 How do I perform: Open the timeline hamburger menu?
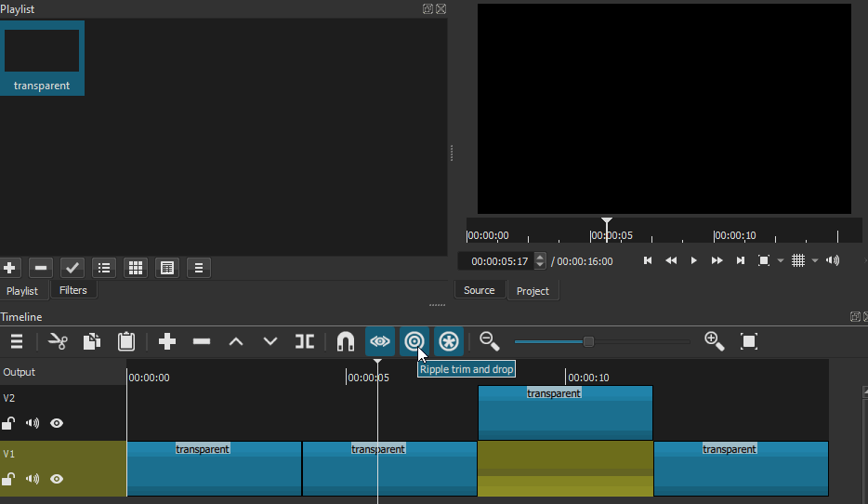pos(17,341)
